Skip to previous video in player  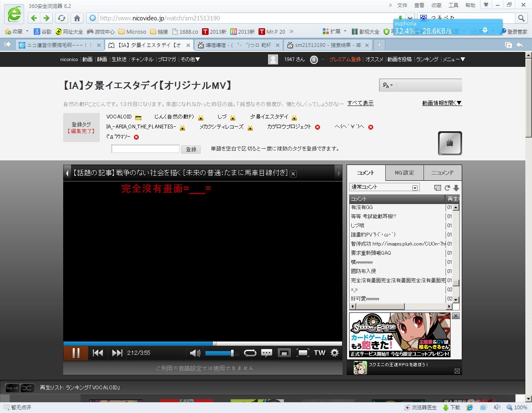98,353
